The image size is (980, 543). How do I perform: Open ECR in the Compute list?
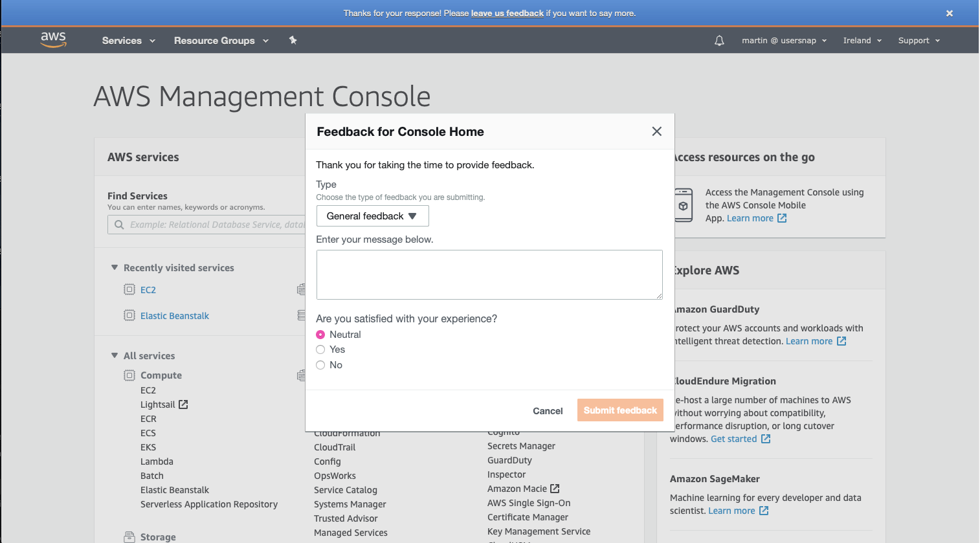click(x=148, y=419)
